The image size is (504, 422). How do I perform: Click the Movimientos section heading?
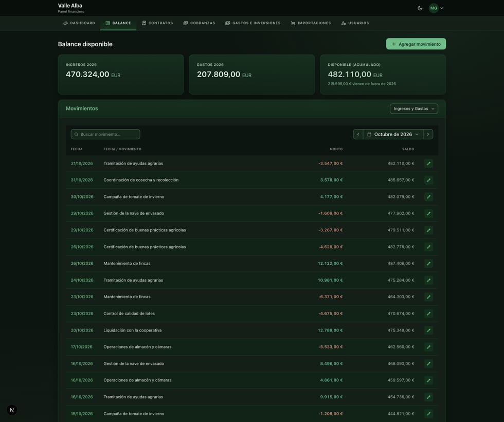(82, 108)
